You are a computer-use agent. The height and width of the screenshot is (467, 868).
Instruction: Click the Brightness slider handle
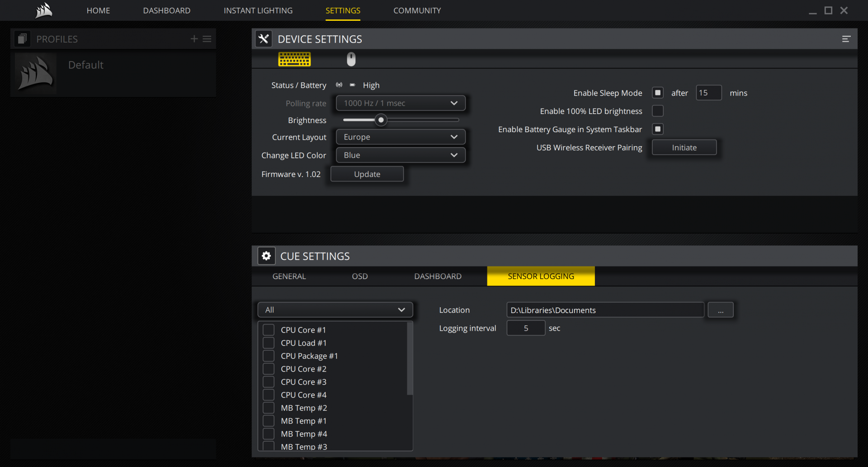point(381,120)
